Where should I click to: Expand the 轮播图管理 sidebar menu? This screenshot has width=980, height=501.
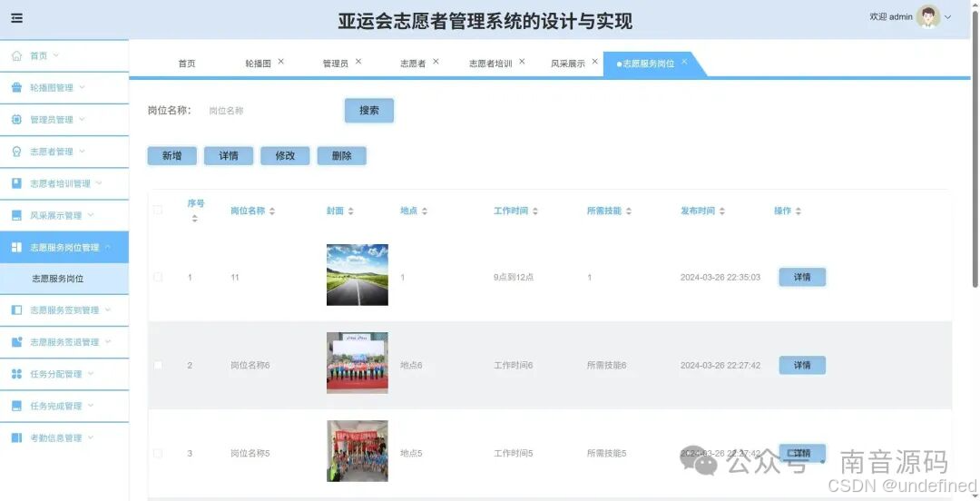[82, 87]
